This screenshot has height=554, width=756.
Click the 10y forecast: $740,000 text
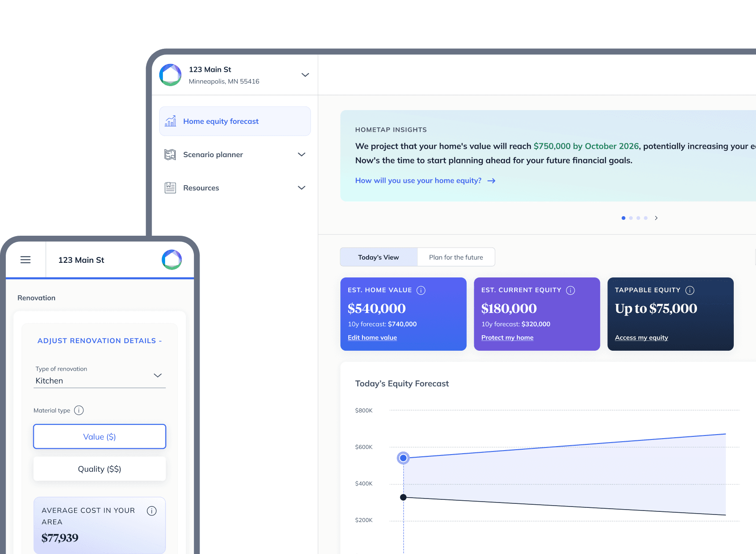pyautogui.click(x=382, y=324)
